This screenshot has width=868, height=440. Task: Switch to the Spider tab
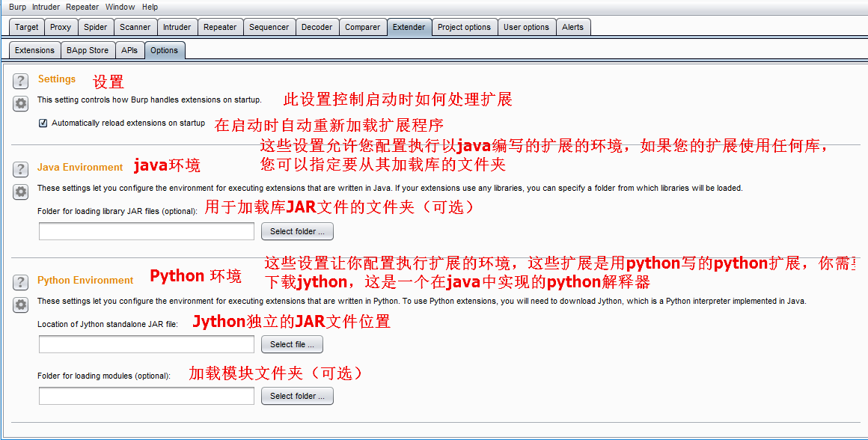(x=95, y=27)
